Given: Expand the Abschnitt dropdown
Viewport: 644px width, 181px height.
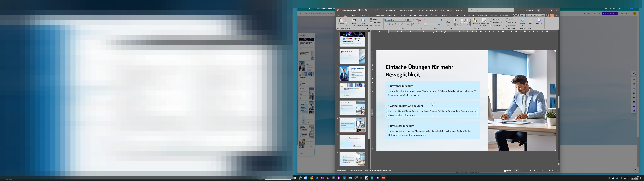Looking at the screenshot, I should click(x=375, y=26).
